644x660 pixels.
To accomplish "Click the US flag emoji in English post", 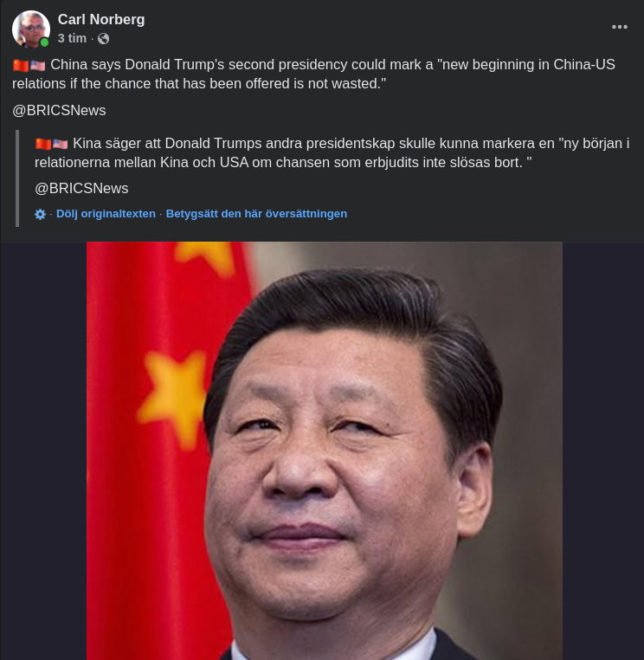I will click(x=37, y=66).
